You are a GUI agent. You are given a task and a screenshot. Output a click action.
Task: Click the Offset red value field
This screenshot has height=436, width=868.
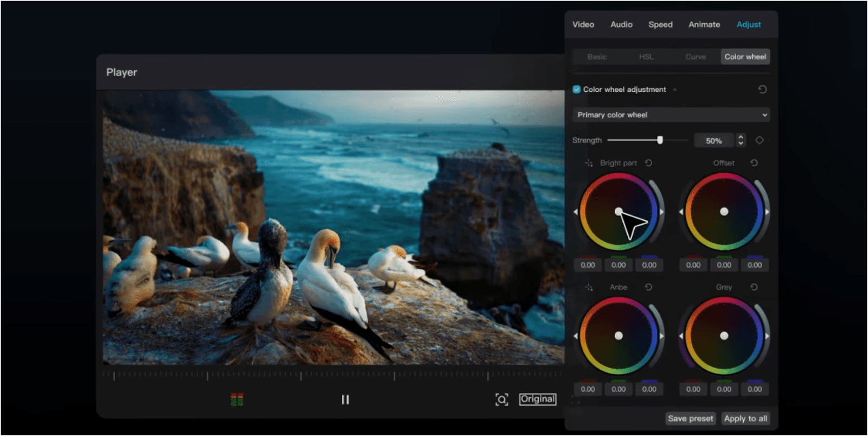(x=693, y=265)
